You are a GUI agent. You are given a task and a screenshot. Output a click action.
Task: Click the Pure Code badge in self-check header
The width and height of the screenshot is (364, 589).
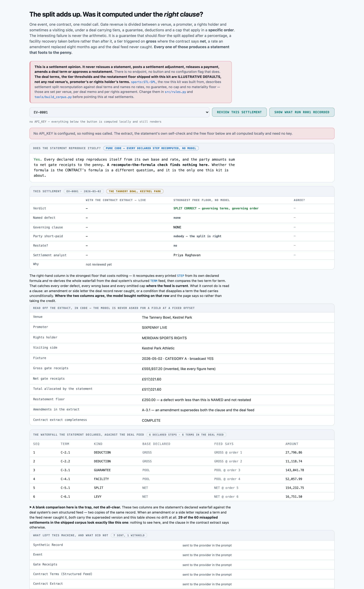pyautogui.click(x=151, y=148)
